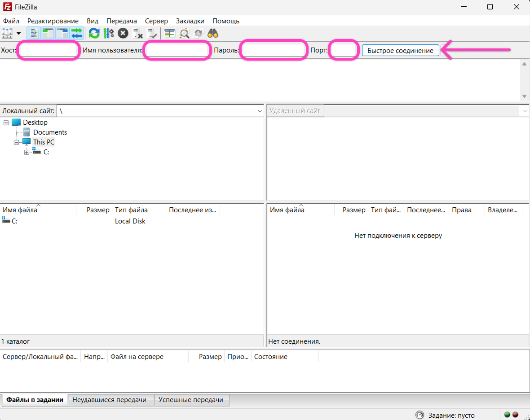Click the remote Имя файла column header
The height and width of the screenshot is (420, 530).
(x=300, y=210)
